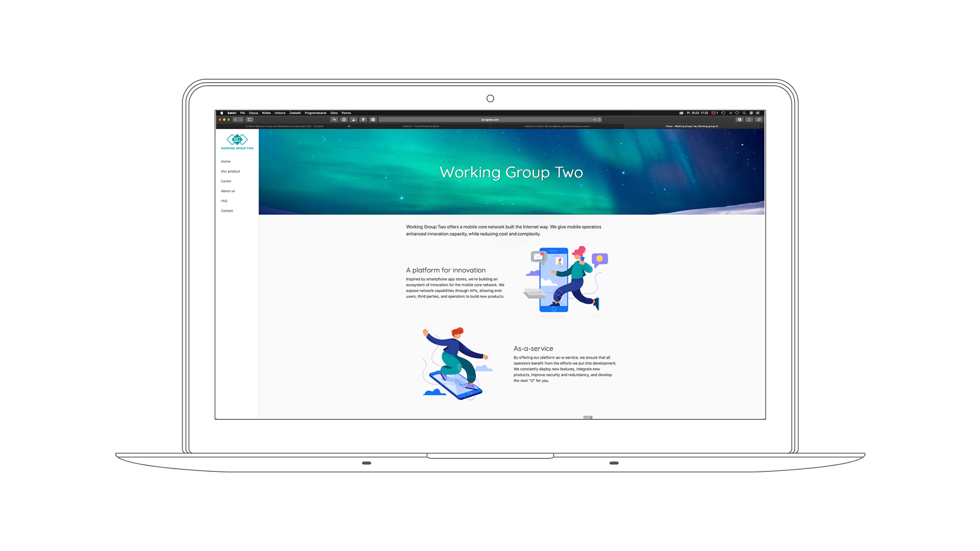Open Notification Center icon in the menu bar
980x551 pixels.
coord(757,113)
